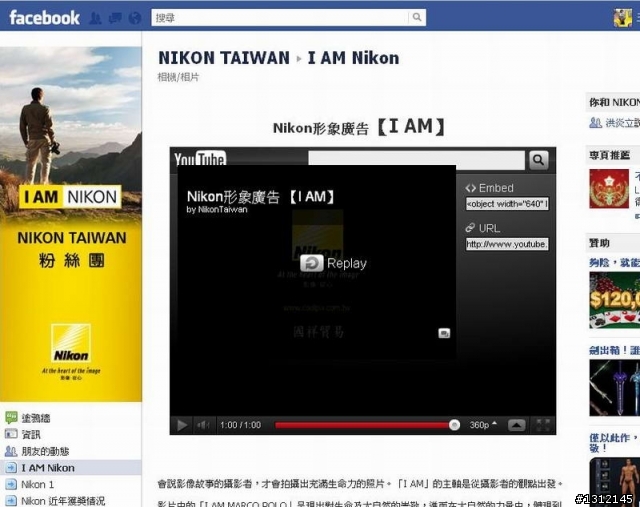Click the friend link 洪炎立 in right column
640x507 pixels.
[x=622, y=123]
